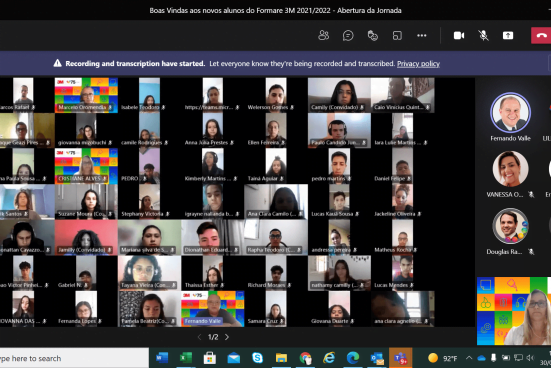Expand hidden system tray icons chevron

click(x=469, y=358)
